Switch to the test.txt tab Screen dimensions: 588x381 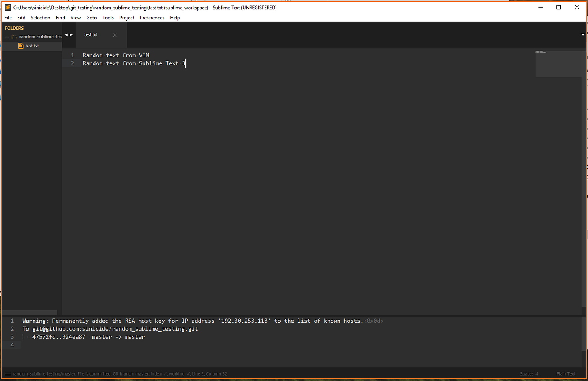91,34
